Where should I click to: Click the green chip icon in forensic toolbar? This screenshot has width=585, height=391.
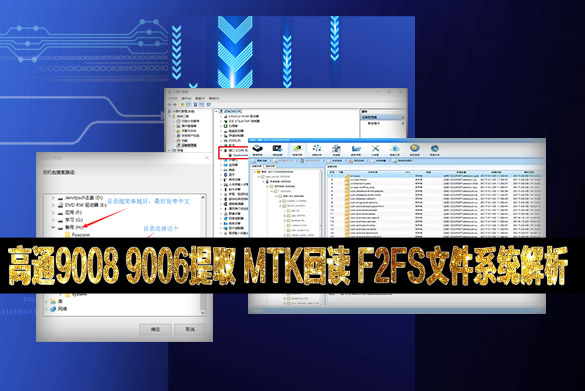coord(297,148)
